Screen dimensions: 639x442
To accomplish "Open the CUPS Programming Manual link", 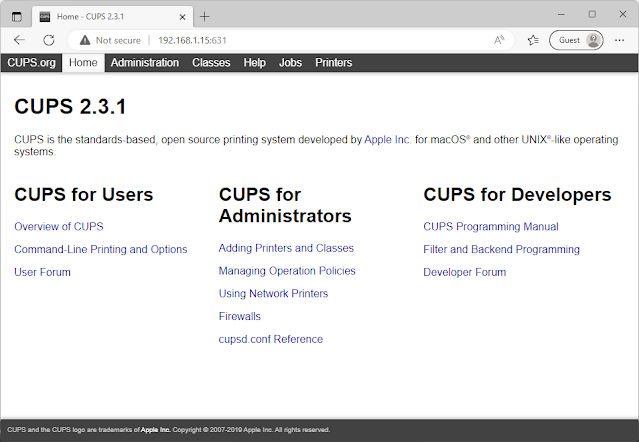I will (491, 226).
